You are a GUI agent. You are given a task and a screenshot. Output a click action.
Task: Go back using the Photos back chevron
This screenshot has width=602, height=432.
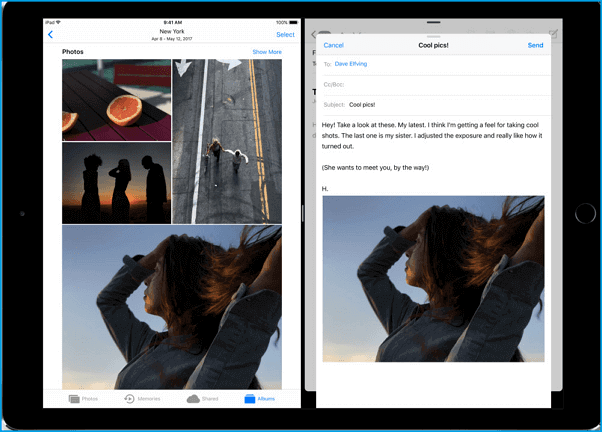click(x=50, y=35)
